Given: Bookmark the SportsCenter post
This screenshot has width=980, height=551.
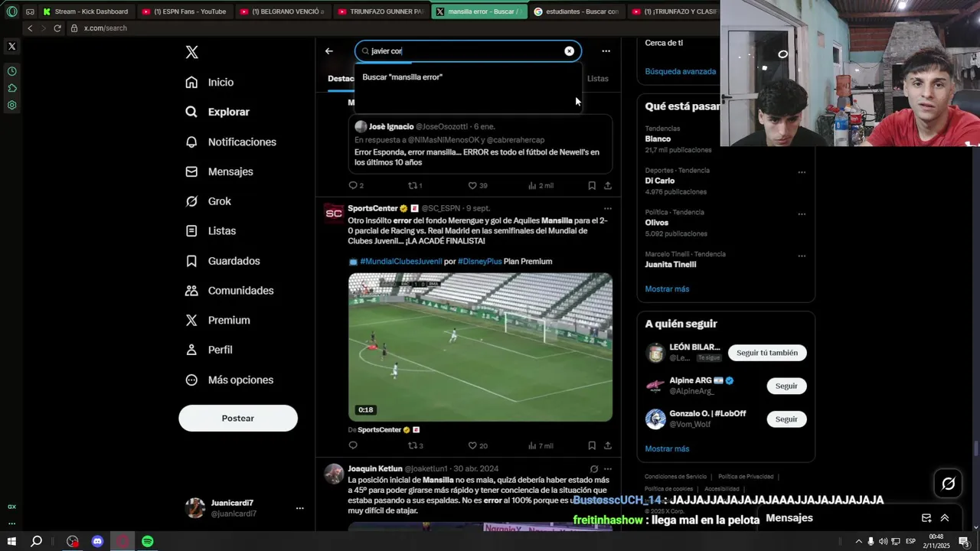Looking at the screenshot, I should click(x=592, y=445).
